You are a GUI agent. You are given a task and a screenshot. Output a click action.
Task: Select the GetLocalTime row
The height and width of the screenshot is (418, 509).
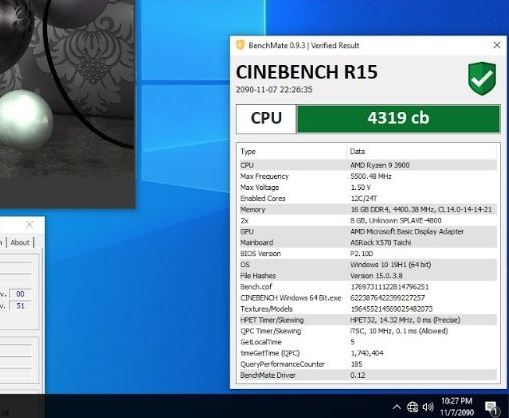[368, 342]
